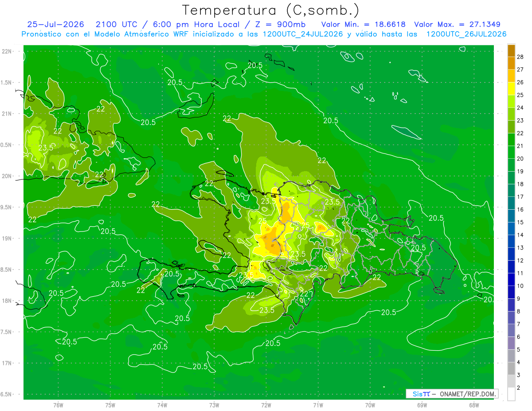Screen dimensions: 532x411
Task: Select the purple swatch between legend 6 and 7
Action: 511,331
